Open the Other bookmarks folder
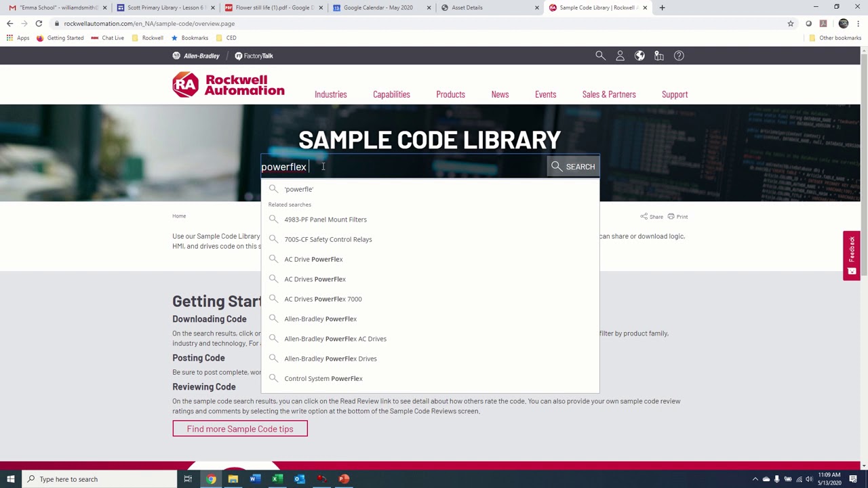Viewport: 868px width, 488px height. [x=835, y=38]
